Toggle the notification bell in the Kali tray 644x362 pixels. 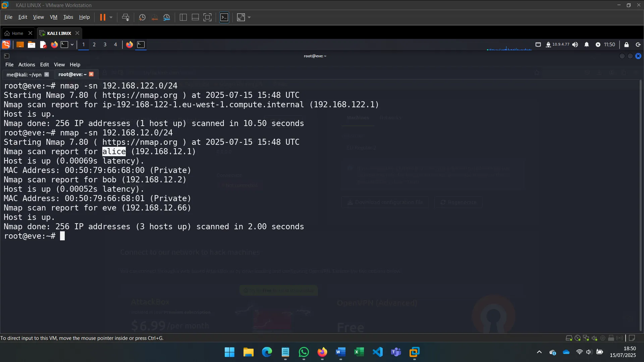tap(587, 45)
